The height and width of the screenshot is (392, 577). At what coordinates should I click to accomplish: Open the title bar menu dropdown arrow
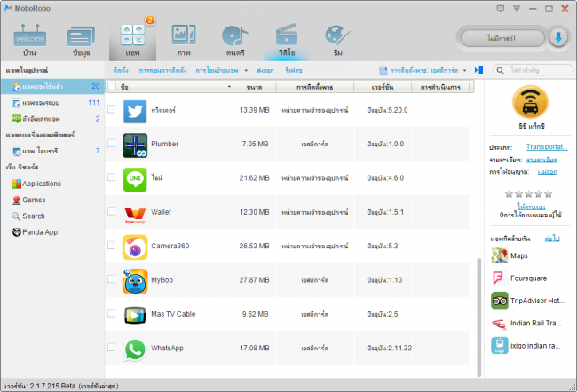pos(517,9)
